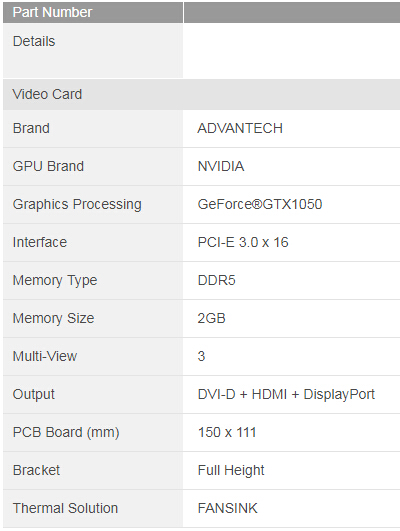Click the Interface row label

tap(40, 242)
